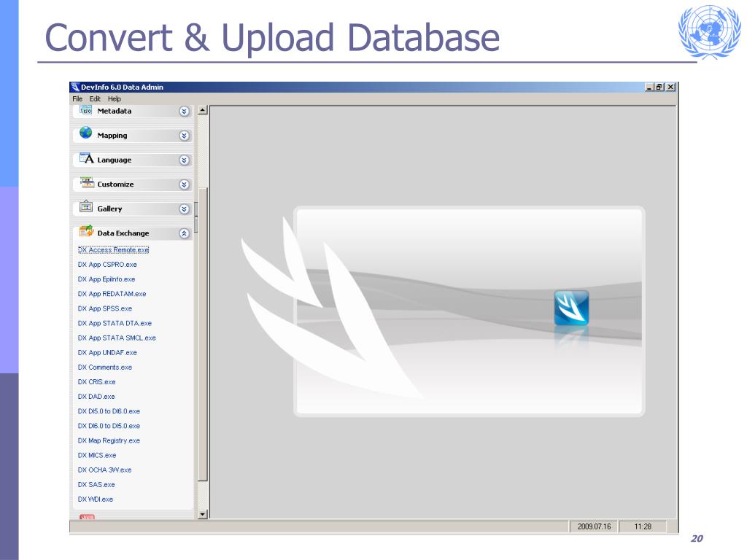Click the Metadata panel icon
The image size is (747, 560).
(x=86, y=110)
